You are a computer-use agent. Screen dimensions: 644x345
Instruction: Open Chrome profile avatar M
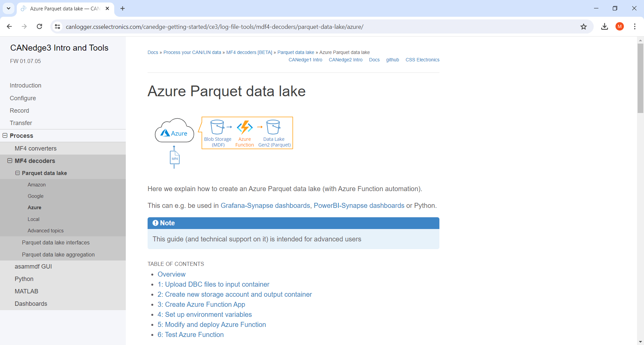pyautogui.click(x=620, y=26)
